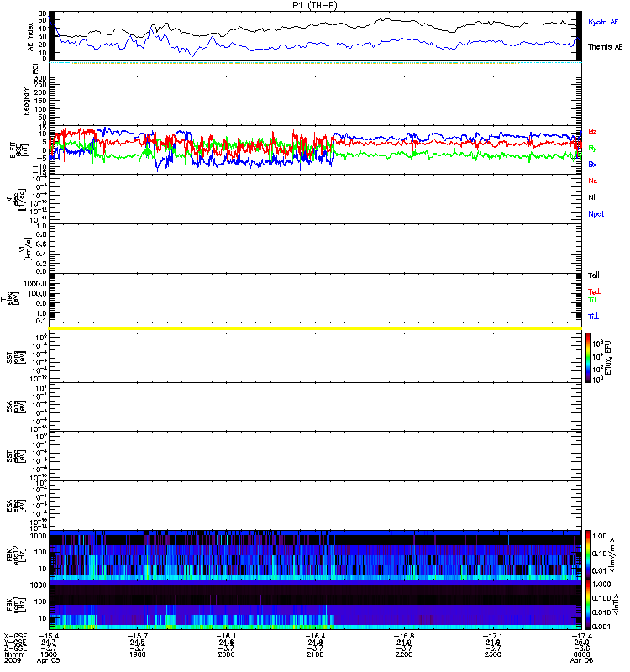Click the '2100' time axis label
Viewport: 630px width, 672px height.
point(315,654)
